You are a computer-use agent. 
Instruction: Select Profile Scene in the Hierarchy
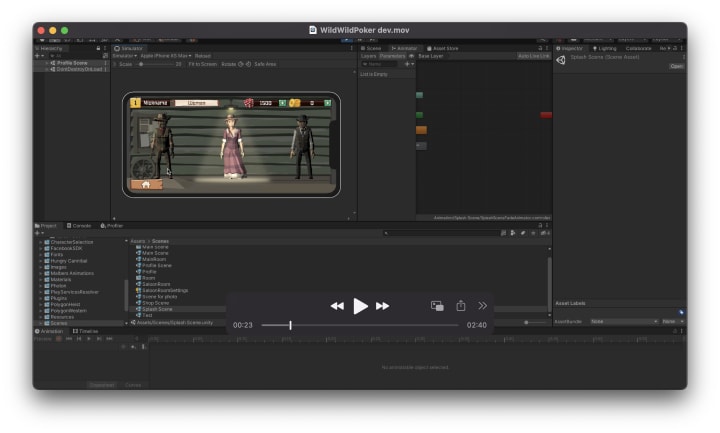point(72,63)
